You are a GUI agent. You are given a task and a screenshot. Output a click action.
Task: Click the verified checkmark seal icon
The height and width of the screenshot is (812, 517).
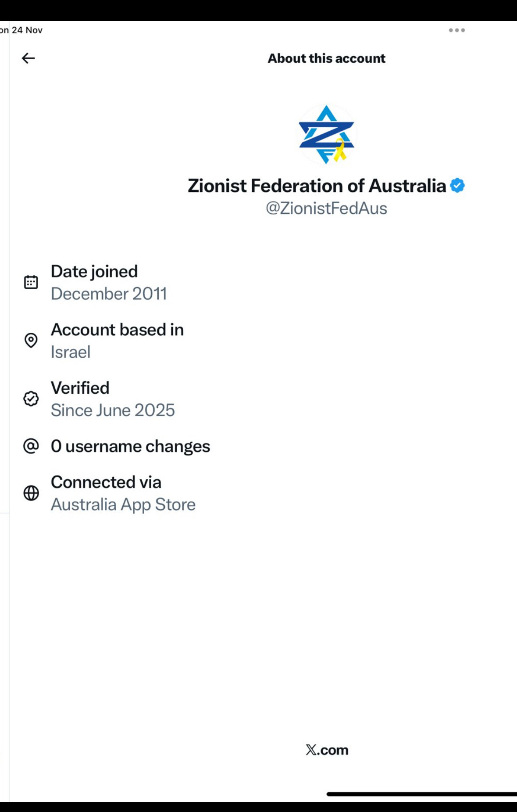[31, 399]
